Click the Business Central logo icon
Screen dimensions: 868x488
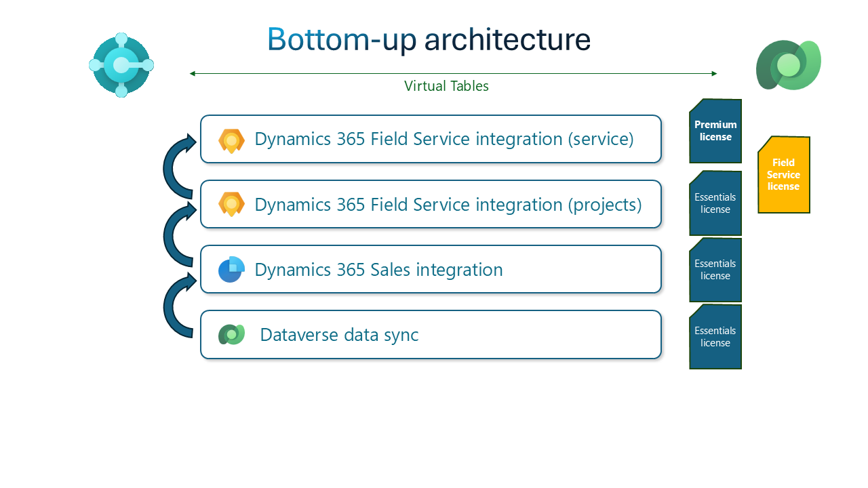click(121, 65)
